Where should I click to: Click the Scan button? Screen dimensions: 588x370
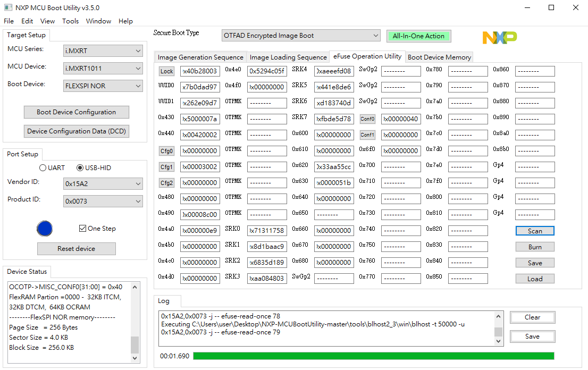[x=535, y=231]
